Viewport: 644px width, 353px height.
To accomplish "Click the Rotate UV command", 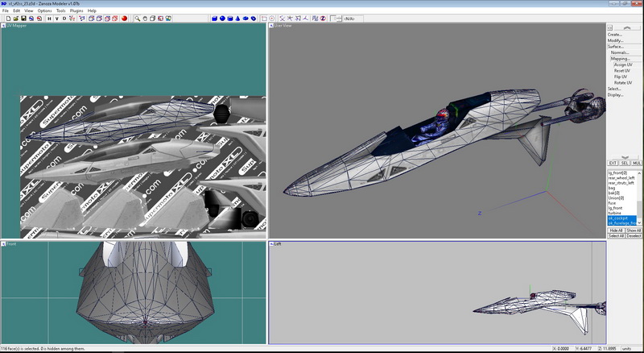I will point(623,83).
